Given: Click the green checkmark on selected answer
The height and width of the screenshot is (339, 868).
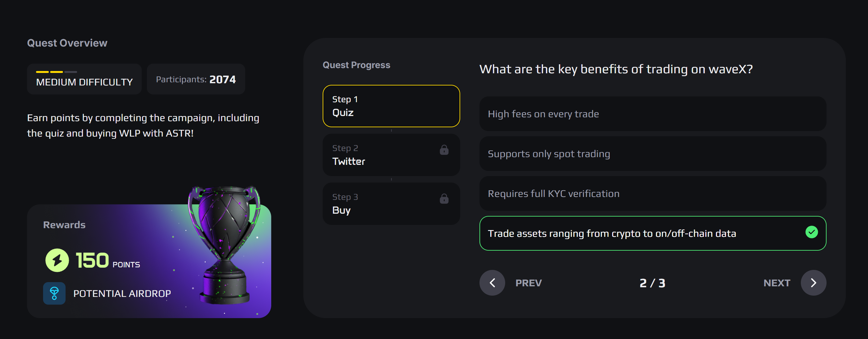Looking at the screenshot, I should tap(811, 232).
